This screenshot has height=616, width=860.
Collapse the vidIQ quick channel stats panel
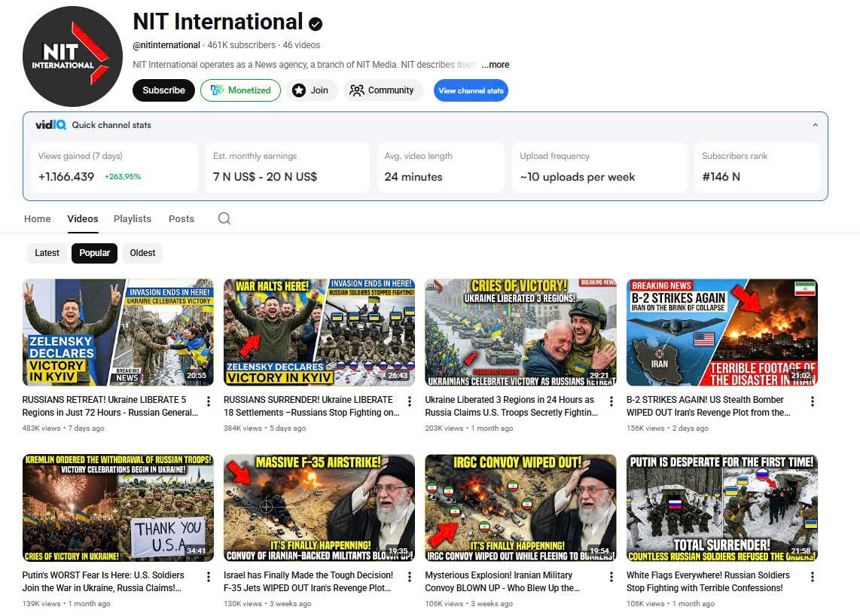click(815, 125)
